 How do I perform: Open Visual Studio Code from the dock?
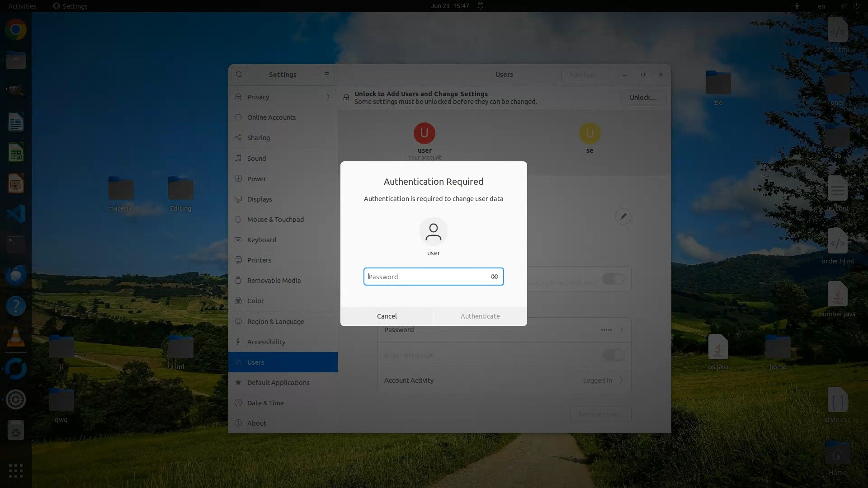[x=16, y=214]
